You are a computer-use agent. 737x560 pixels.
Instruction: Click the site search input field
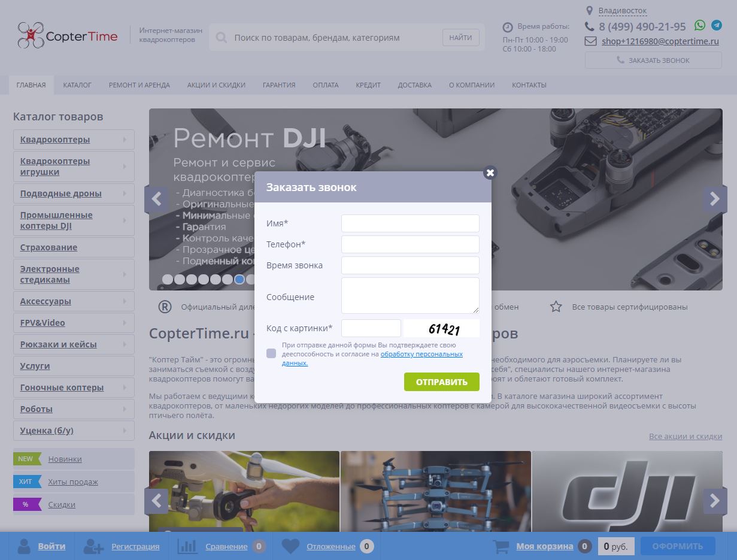pyautogui.click(x=335, y=38)
